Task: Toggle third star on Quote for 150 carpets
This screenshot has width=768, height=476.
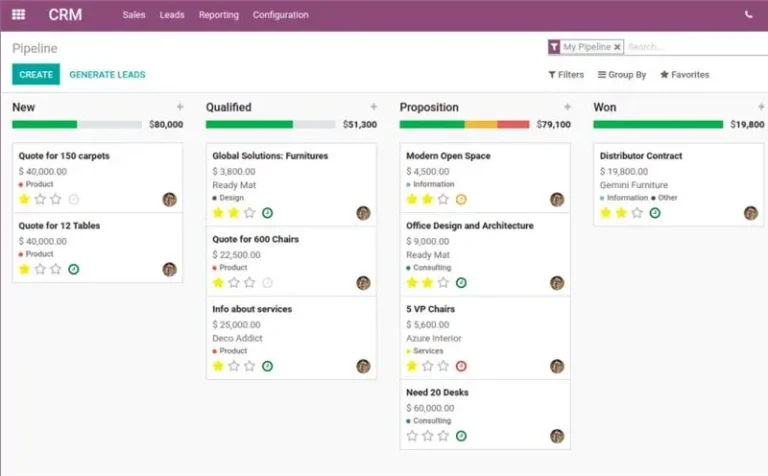Action: click(x=56, y=199)
